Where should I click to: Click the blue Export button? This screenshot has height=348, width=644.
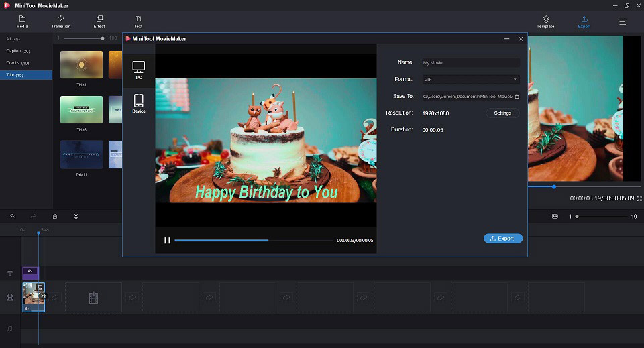coord(503,239)
